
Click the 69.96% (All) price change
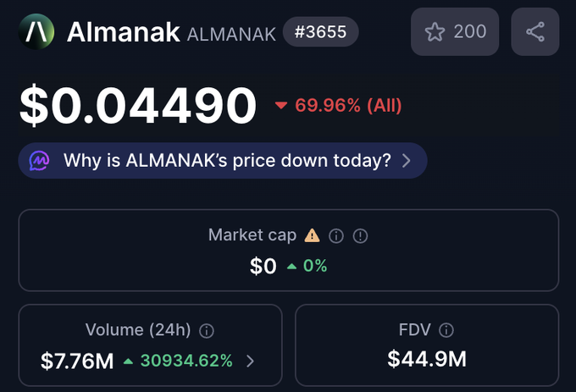click(x=339, y=106)
